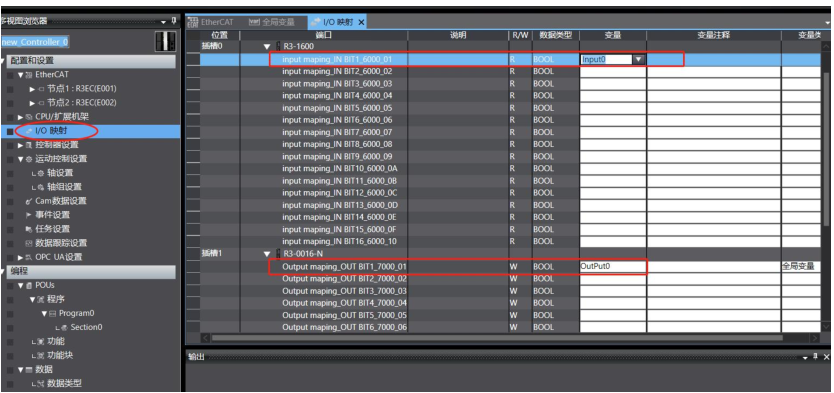This screenshot has width=834, height=393.
Task: Click the 轴设置 gear icon
Action: pyautogui.click(x=40, y=173)
